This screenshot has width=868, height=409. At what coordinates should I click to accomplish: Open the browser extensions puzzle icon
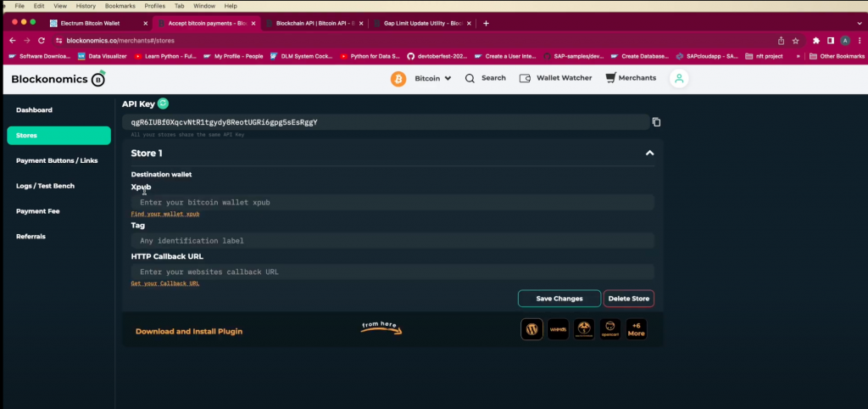point(816,41)
